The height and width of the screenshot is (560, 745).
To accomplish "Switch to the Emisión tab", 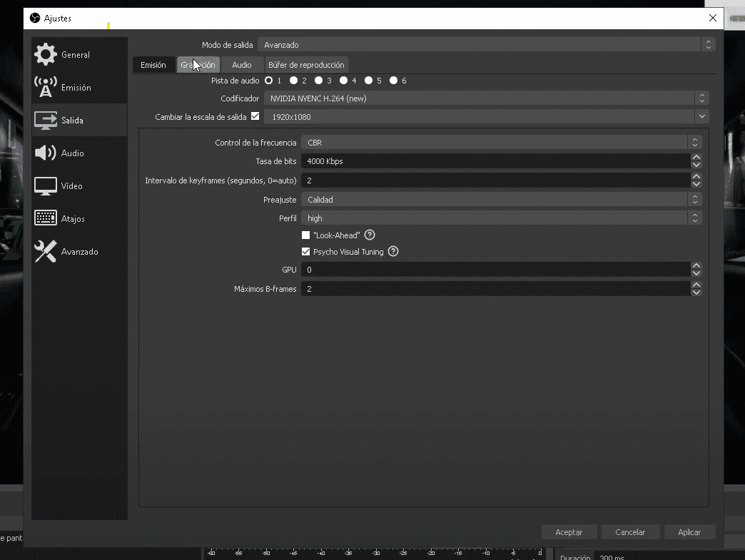I will tap(153, 65).
